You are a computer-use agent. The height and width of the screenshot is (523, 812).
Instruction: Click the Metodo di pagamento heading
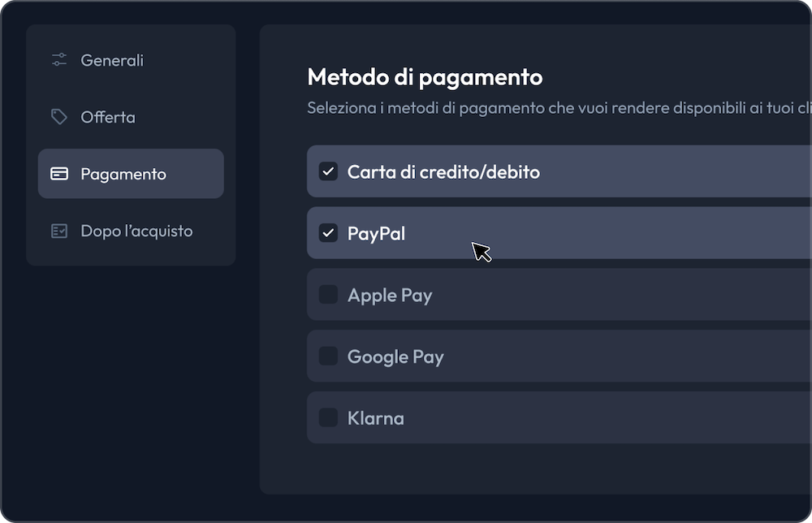pos(425,77)
